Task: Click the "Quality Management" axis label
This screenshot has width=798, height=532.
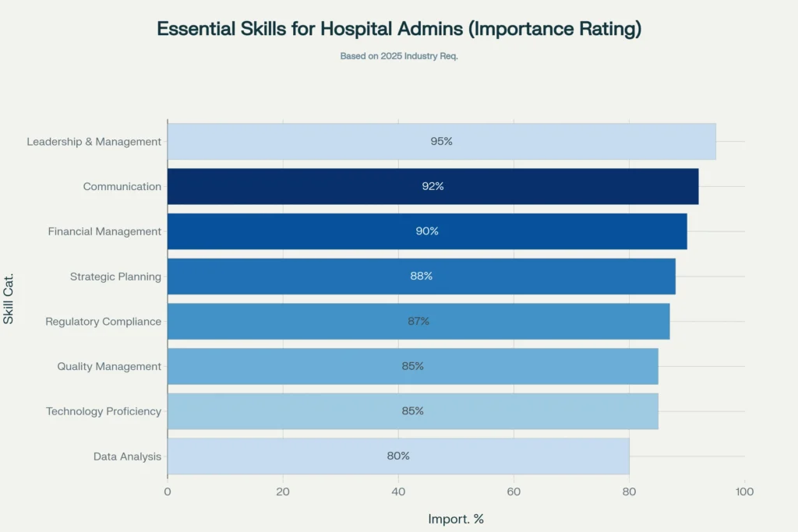Action: [x=109, y=367]
